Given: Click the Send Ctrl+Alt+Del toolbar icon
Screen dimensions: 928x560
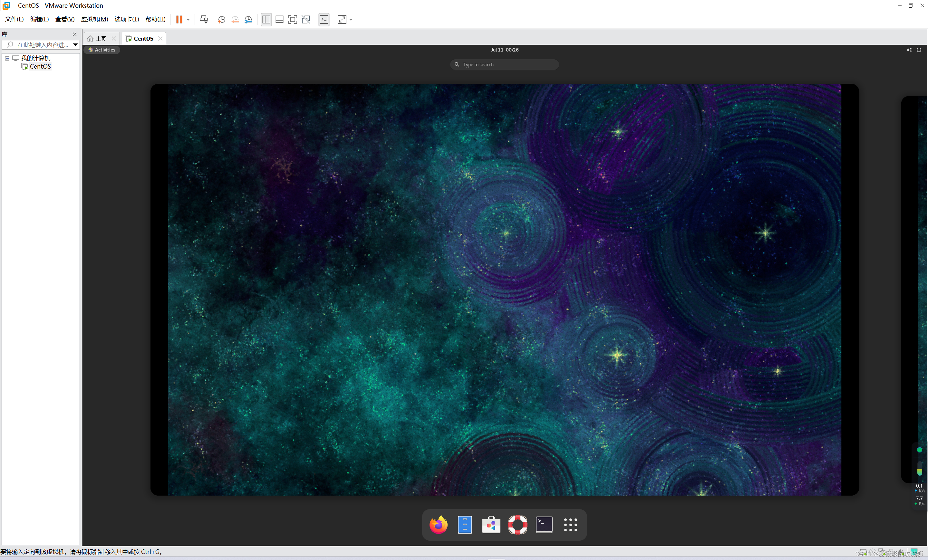Looking at the screenshot, I should [x=204, y=20].
